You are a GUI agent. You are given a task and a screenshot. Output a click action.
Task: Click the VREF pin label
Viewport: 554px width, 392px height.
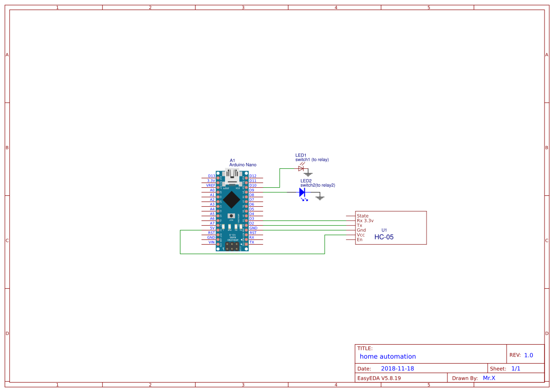point(210,185)
